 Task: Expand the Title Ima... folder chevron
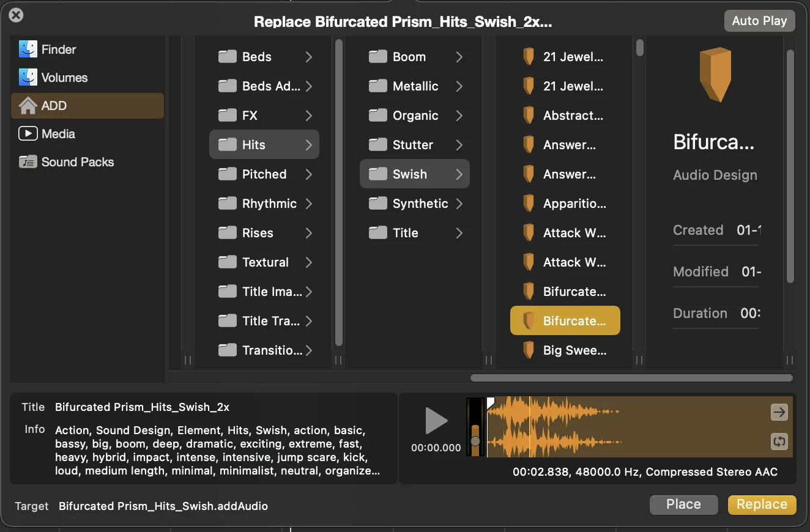click(309, 292)
